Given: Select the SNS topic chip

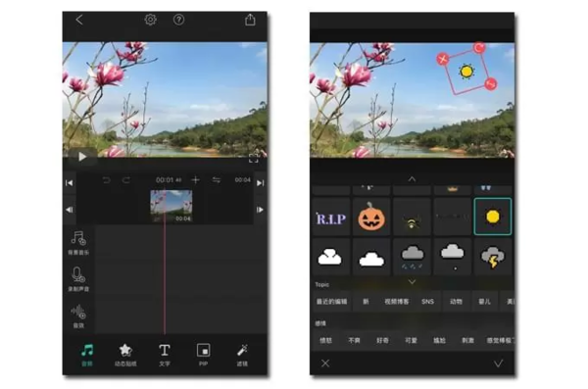Looking at the screenshot, I should coord(427,301).
